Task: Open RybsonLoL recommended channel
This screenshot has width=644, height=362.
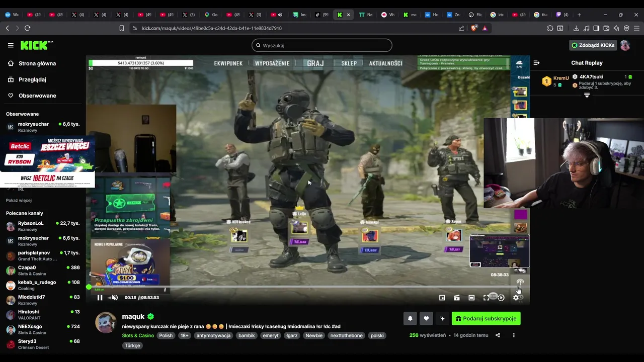Action: pos(43,226)
